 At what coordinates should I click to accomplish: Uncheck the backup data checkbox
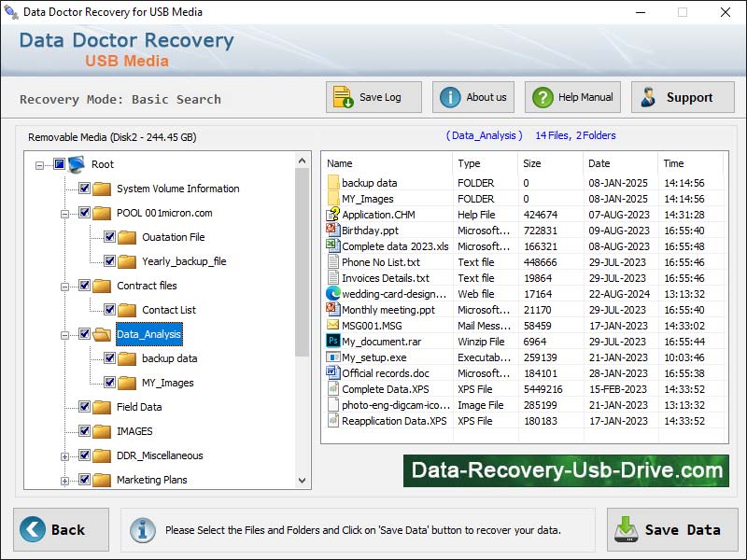click(109, 358)
